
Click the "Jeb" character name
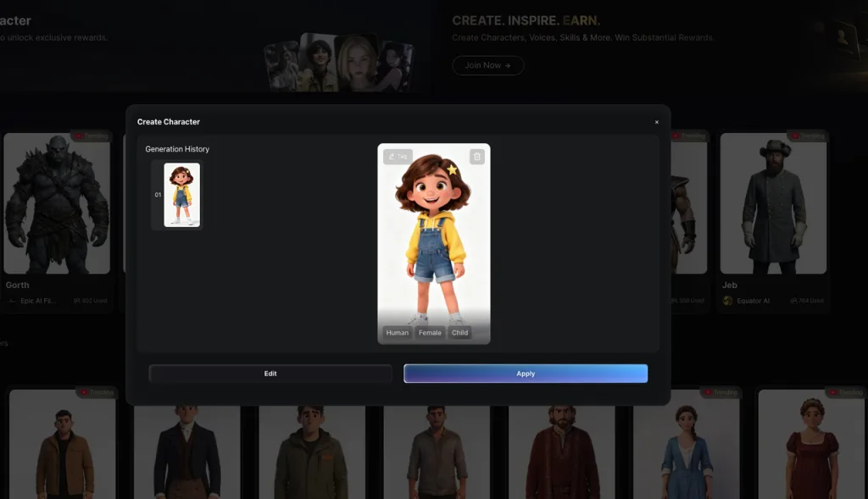point(729,285)
